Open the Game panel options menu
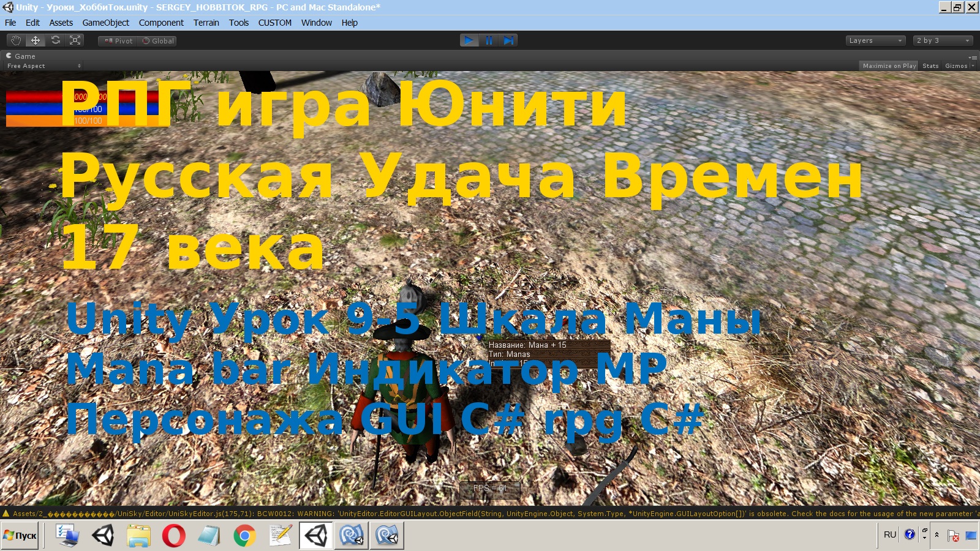Screen dimensions: 980x551 [973, 57]
